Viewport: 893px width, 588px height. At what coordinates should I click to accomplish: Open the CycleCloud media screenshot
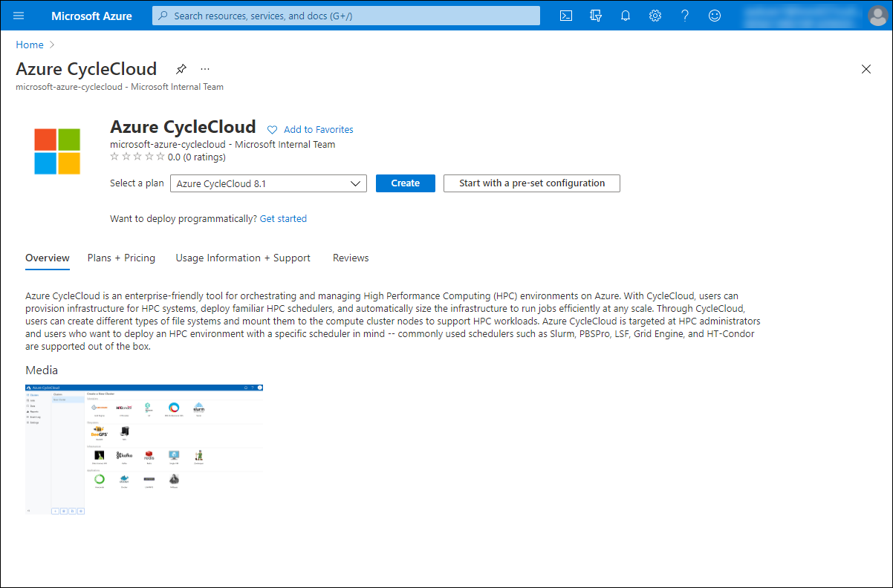[x=145, y=449]
